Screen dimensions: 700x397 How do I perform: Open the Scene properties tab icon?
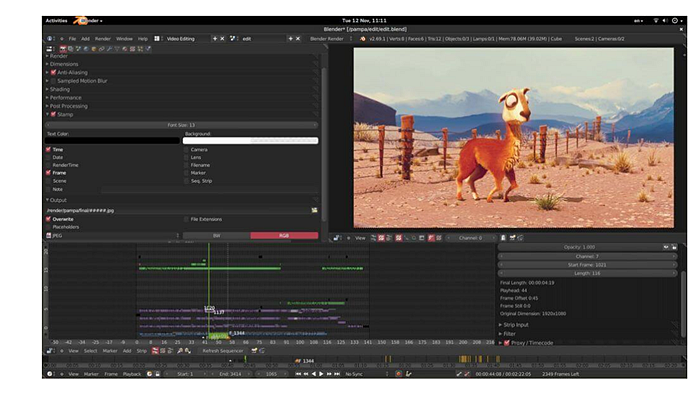point(78,49)
